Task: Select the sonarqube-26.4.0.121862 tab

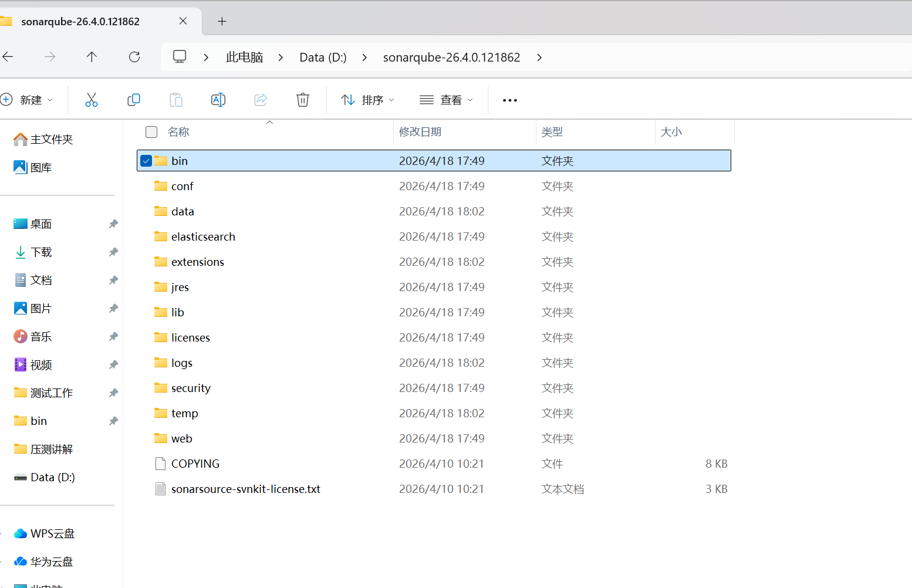Action: [x=80, y=22]
